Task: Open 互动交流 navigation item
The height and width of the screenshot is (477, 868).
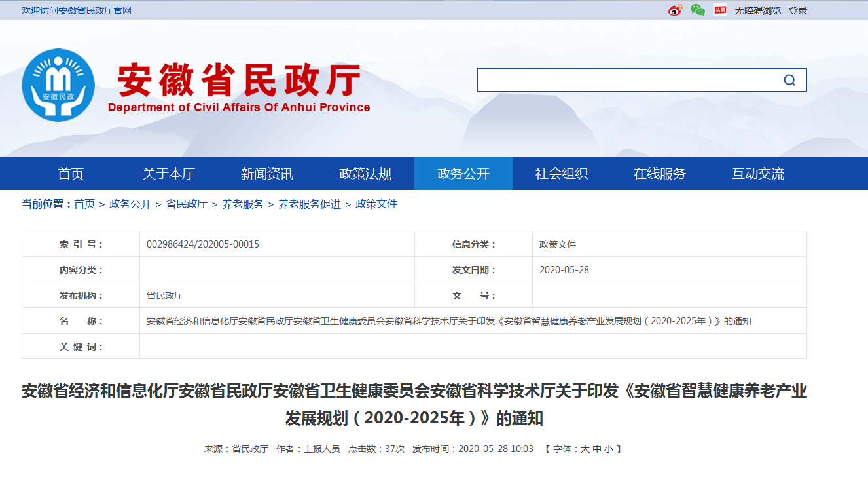Action: click(x=758, y=174)
